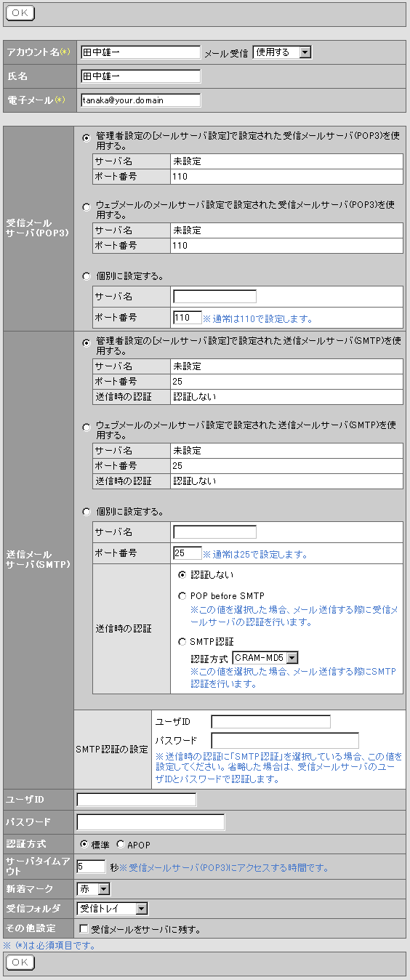
Task: Select POP before SMTP radio option
Action: tap(182, 596)
